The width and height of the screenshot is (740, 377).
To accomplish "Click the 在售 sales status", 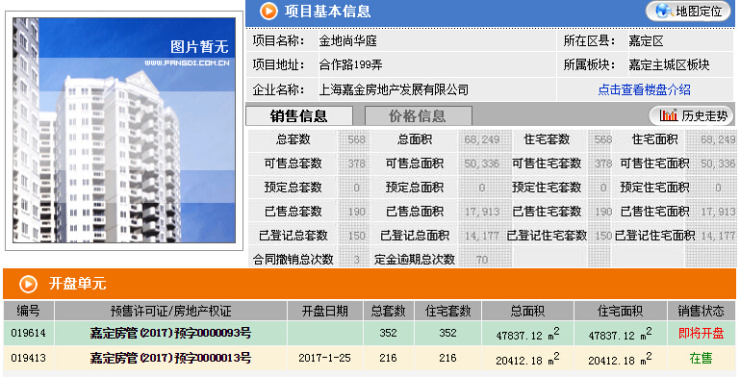I will 701,358.
